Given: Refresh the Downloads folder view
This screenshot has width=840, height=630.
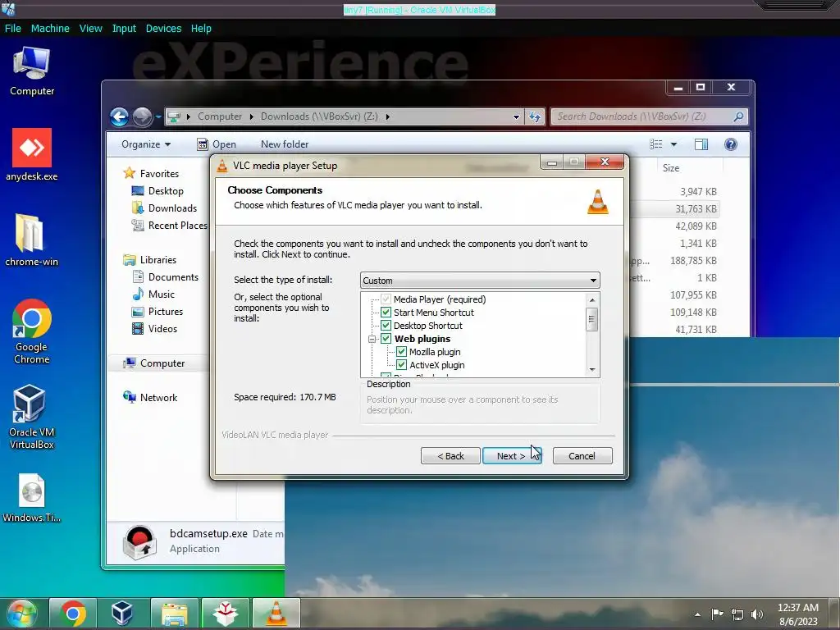Looking at the screenshot, I should [x=535, y=116].
